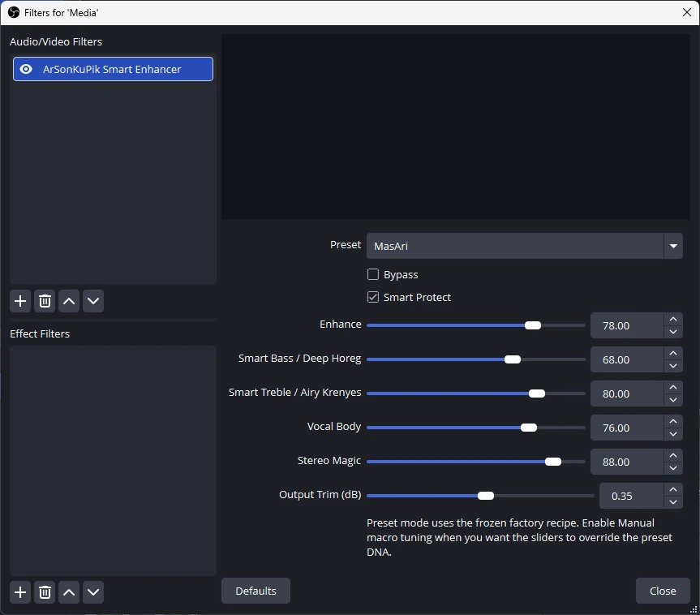Click the Smart Bass value field 68.00
Screen dimensions: 700x615
(627, 359)
